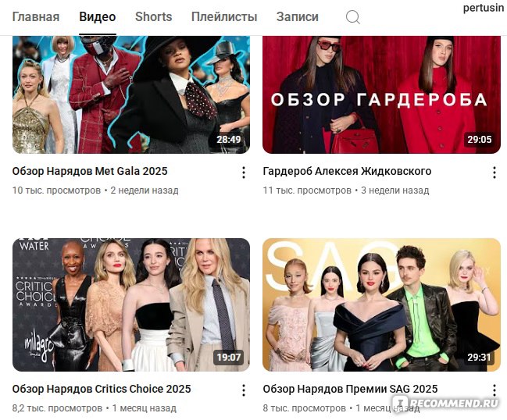The height and width of the screenshot is (420, 507).
Task: Click the 28:49 duration badge
Action: click(229, 140)
